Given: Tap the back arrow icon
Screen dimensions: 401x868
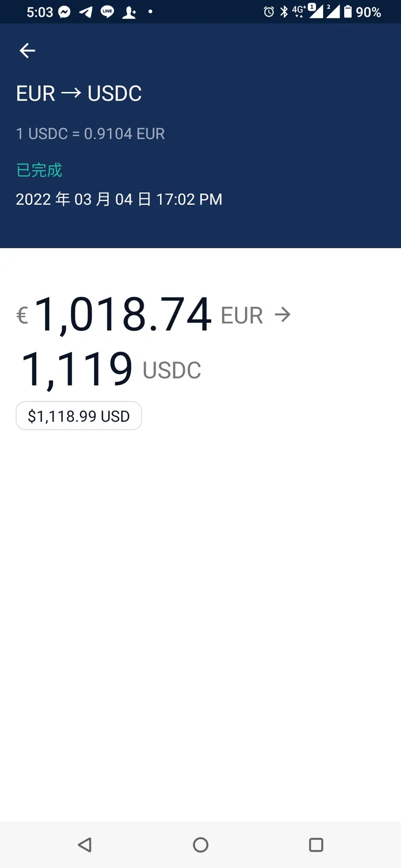Looking at the screenshot, I should [27, 51].
